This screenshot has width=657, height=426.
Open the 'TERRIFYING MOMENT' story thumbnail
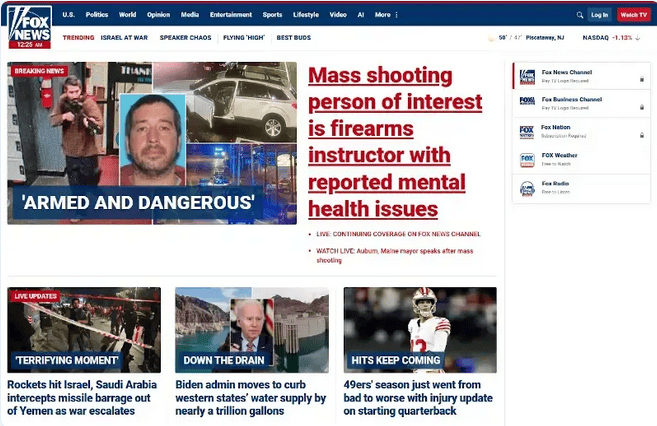84,330
